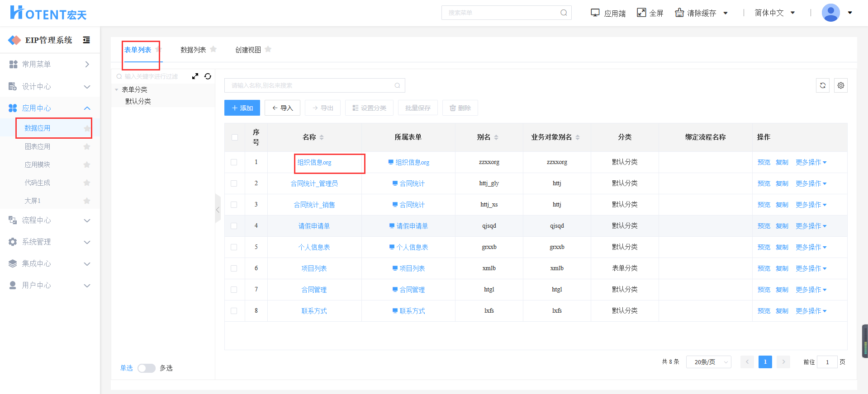Switch to the 创建视图 tab
This screenshot has height=394, width=868.
click(x=248, y=50)
